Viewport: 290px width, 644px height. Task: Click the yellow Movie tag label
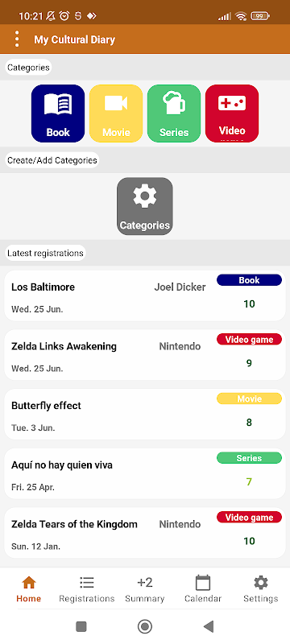click(250, 398)
